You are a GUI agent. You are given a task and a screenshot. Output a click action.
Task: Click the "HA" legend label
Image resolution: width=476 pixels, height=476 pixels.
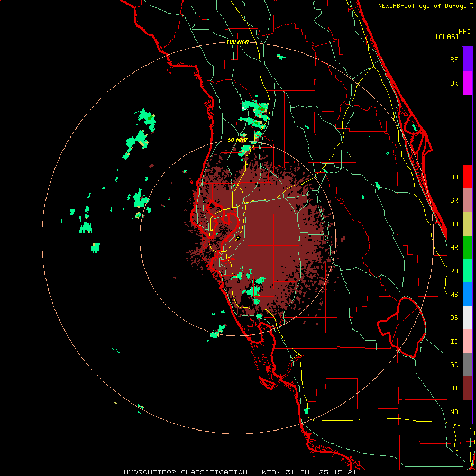coord(454,177)
